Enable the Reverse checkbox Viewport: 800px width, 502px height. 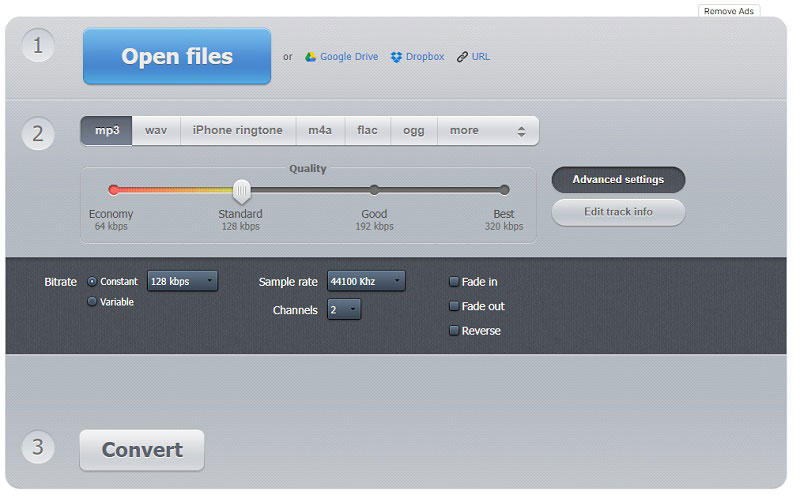[454, 331]
